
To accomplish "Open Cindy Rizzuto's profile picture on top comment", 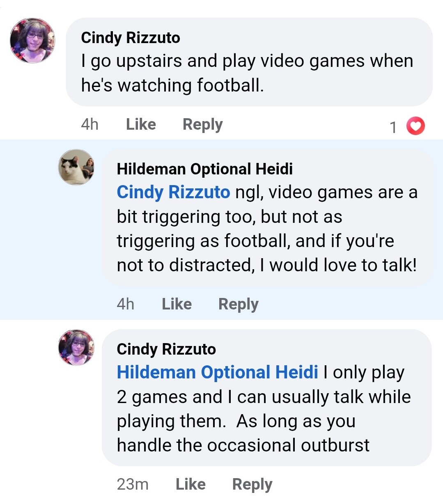I will point(32,41).
